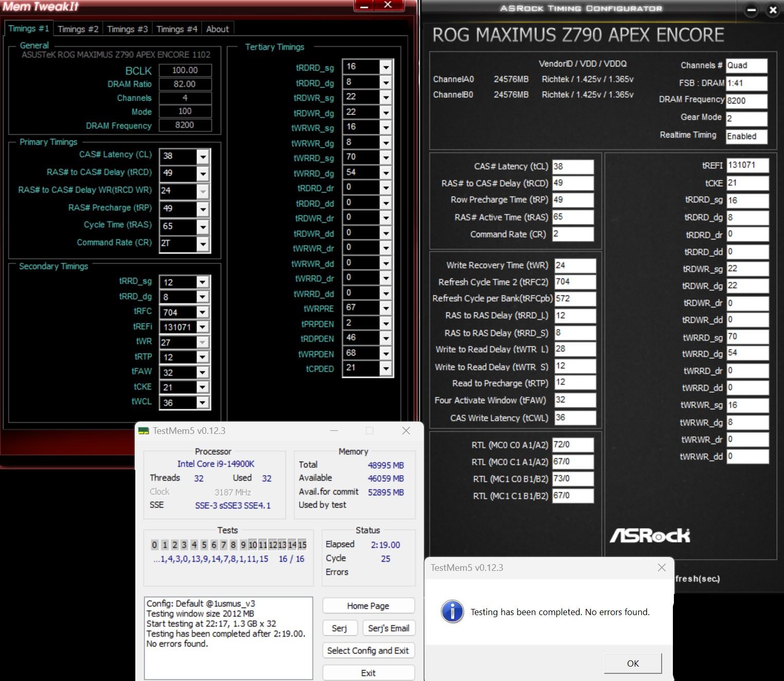Click Serj's Email button
784x681 pixels.
tap(388, 628)
